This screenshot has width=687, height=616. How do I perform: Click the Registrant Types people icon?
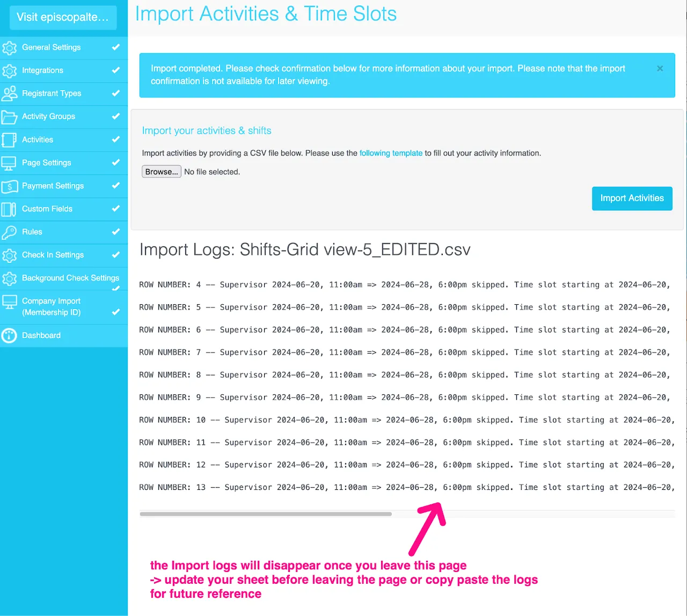[10, 94]
